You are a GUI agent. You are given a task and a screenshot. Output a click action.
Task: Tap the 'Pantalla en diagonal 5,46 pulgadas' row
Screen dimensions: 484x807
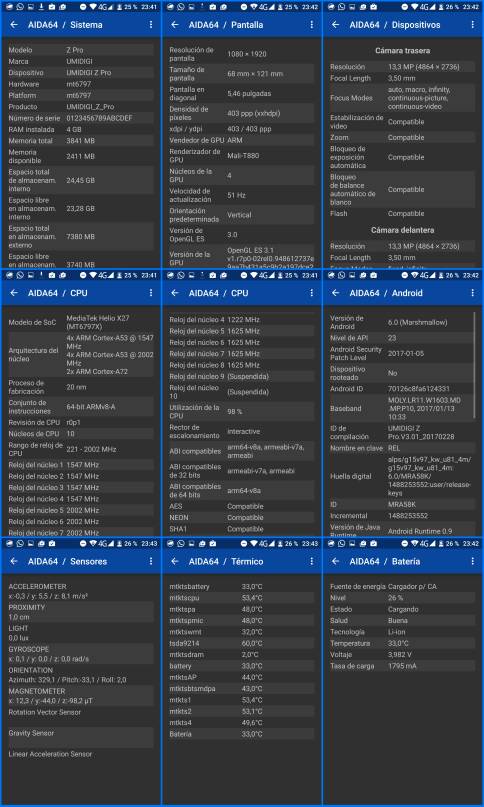241,93
